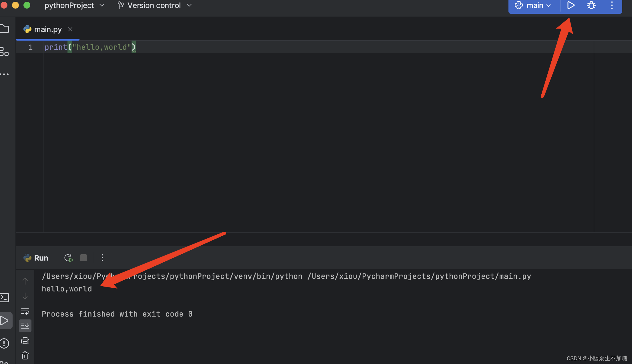Open the Problems tool window
This screenshot has width=632, height=364.
tap(5, 343)
